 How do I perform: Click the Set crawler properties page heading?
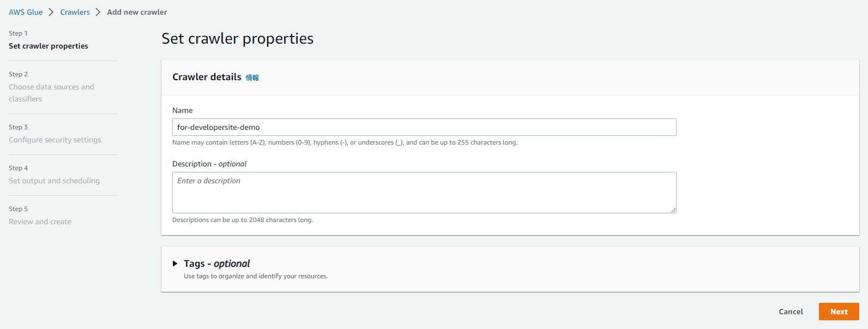(237, 39)
